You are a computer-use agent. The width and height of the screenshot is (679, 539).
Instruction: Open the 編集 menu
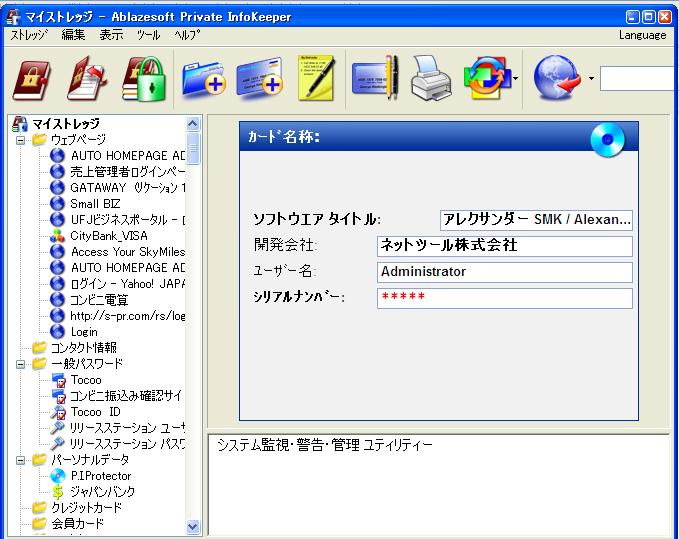click(x=73, y=35)
